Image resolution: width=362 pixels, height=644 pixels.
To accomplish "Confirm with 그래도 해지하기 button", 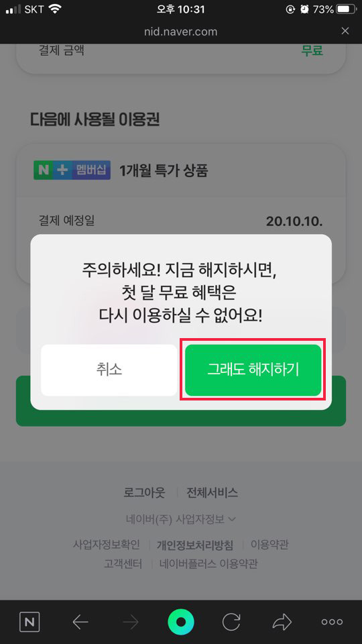I will pyautogui.click(x=253, y=370).
